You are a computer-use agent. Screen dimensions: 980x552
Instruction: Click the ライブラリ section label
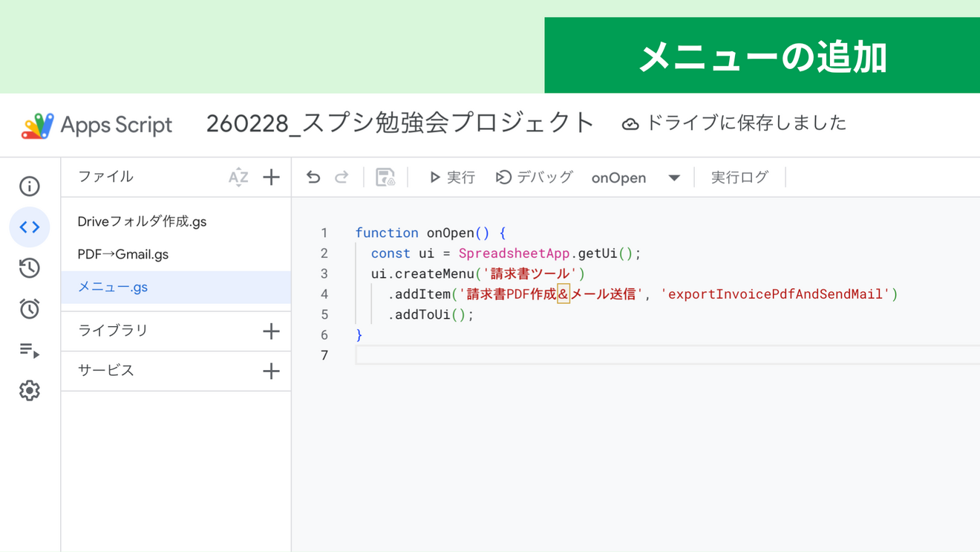[113, 331]
